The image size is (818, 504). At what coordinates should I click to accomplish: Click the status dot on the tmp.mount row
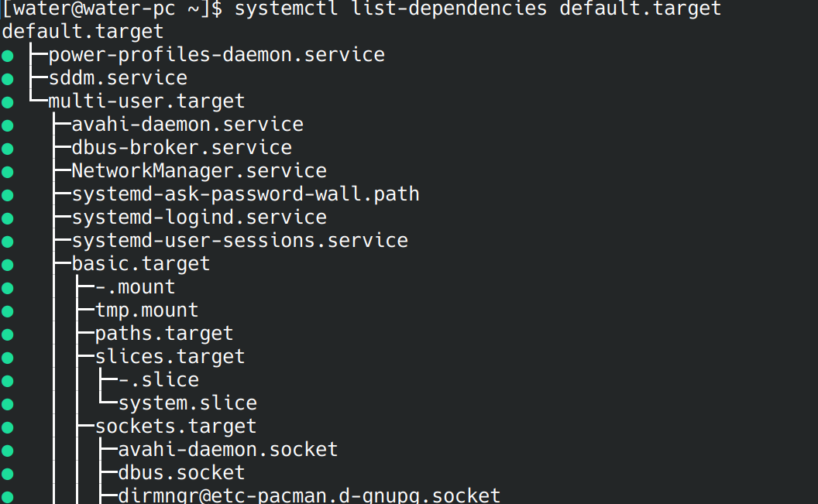(8, 311)
